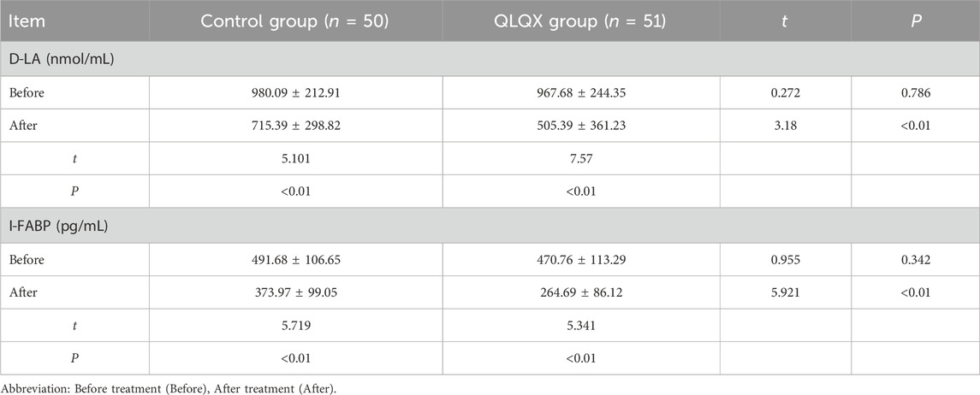Select the "P" column header cell
The width and height of the screenshot is (980, 395).
(x=915, y=21)
